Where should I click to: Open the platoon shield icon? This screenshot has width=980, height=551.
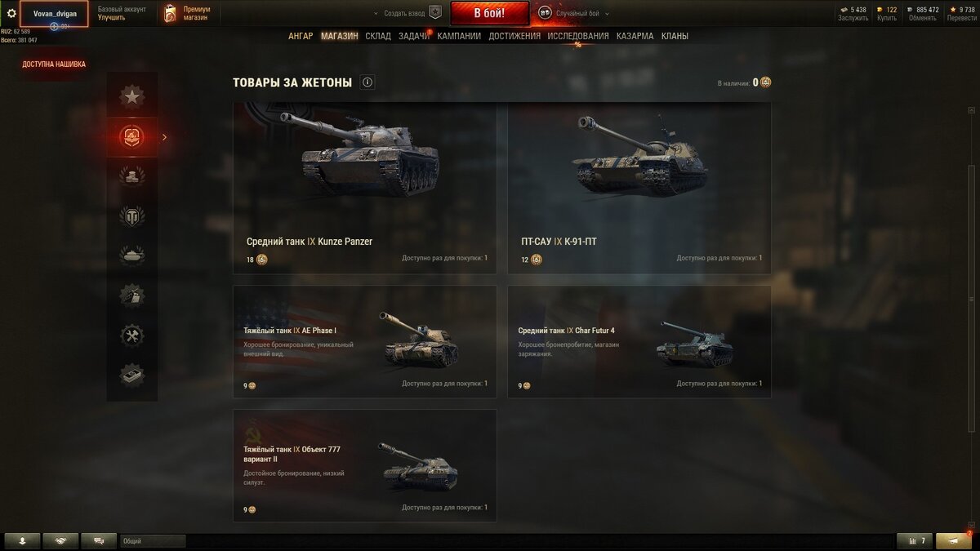(x=435, y=13)
